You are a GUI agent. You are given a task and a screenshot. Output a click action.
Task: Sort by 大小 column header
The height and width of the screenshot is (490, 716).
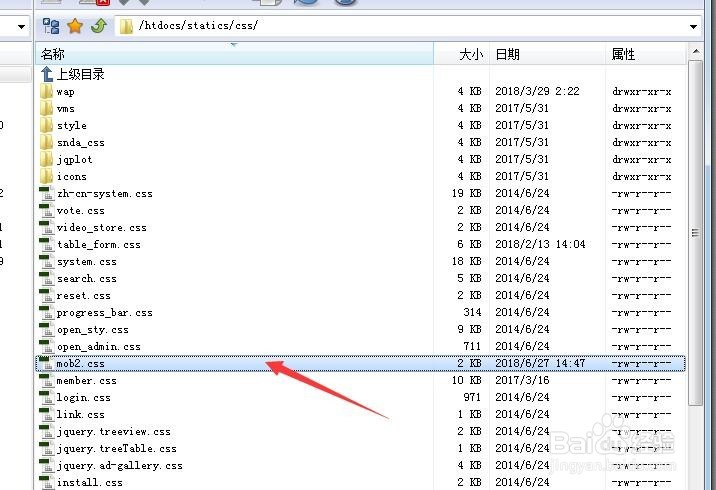tap(462, 54)
